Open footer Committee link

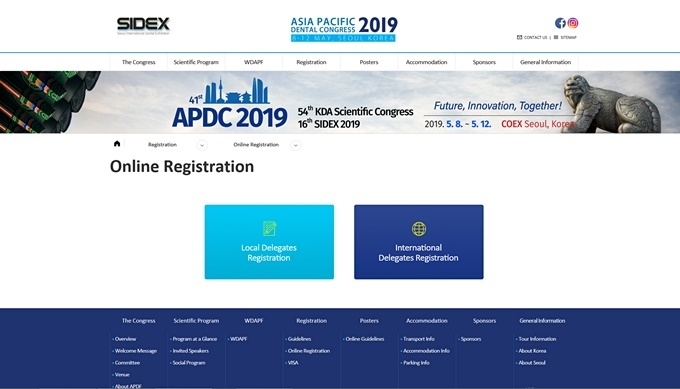click(127, 363)
